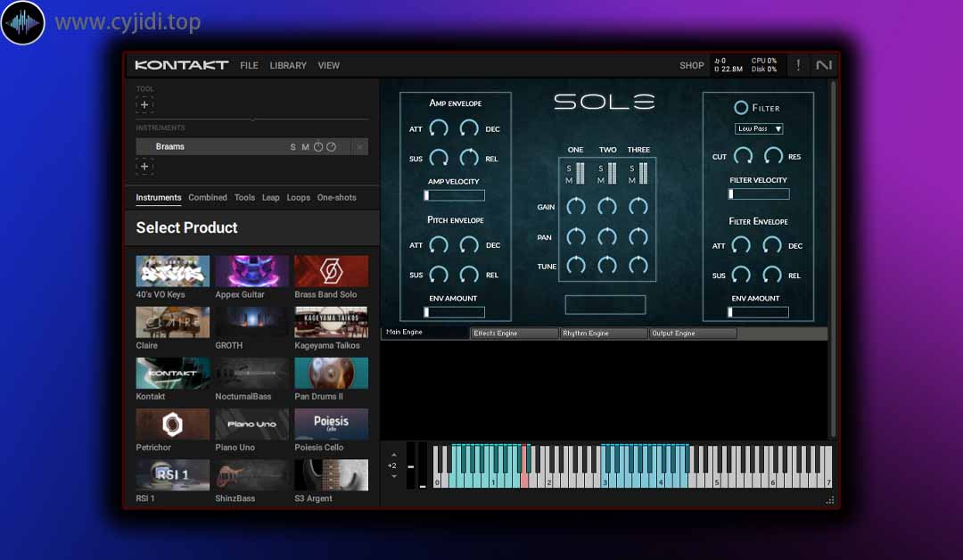The image size is (963, 560).
Task: Solo layer THREE
Action: [x=632, y=169]
